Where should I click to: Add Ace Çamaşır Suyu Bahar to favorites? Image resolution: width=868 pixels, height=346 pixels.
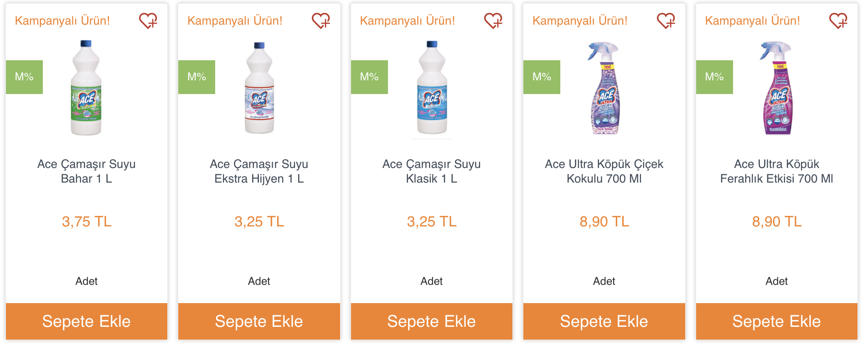click(148, 21)
